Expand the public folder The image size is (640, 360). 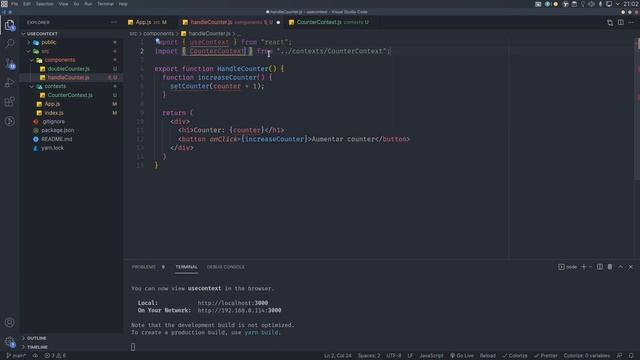click(x=49, y=42)
